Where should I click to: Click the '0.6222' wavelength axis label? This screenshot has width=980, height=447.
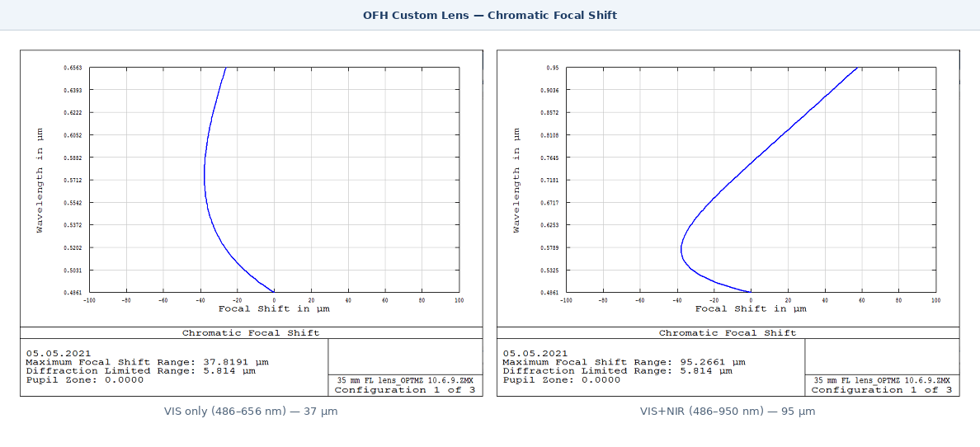[73, 112]
